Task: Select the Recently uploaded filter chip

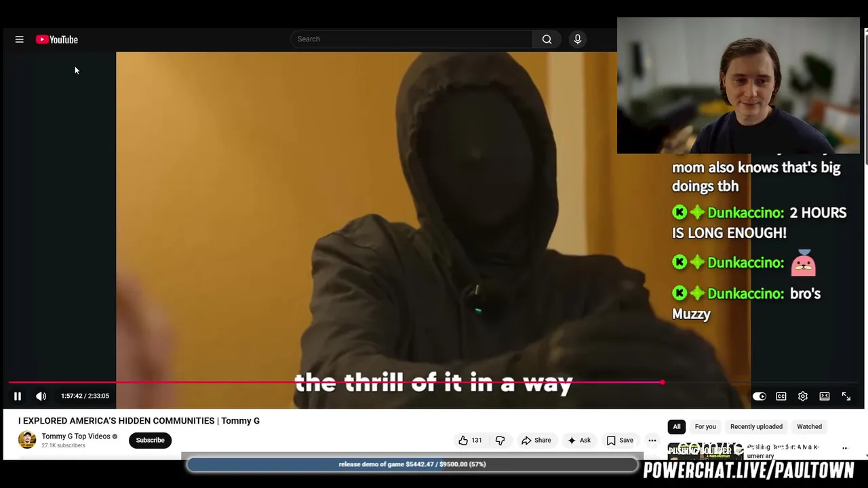Action: coord(756,426)
